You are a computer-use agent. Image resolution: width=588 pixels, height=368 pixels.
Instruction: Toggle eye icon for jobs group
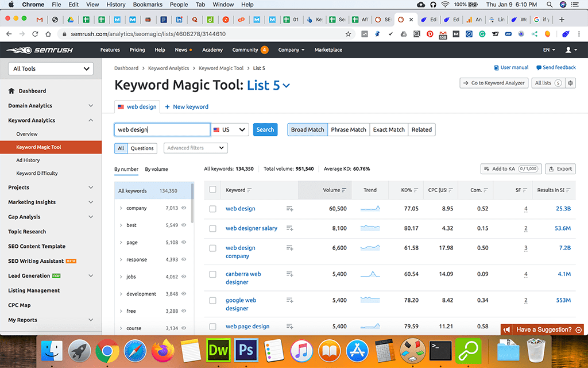pyautogui.click(x=184, y=277)
